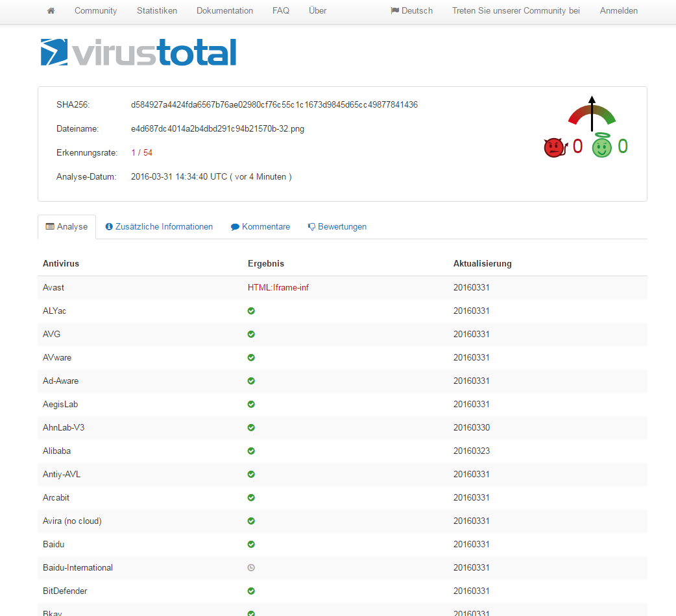The image size is (676, 616).
Task: Switch to the Bewertungen tab
Action: 337,227
